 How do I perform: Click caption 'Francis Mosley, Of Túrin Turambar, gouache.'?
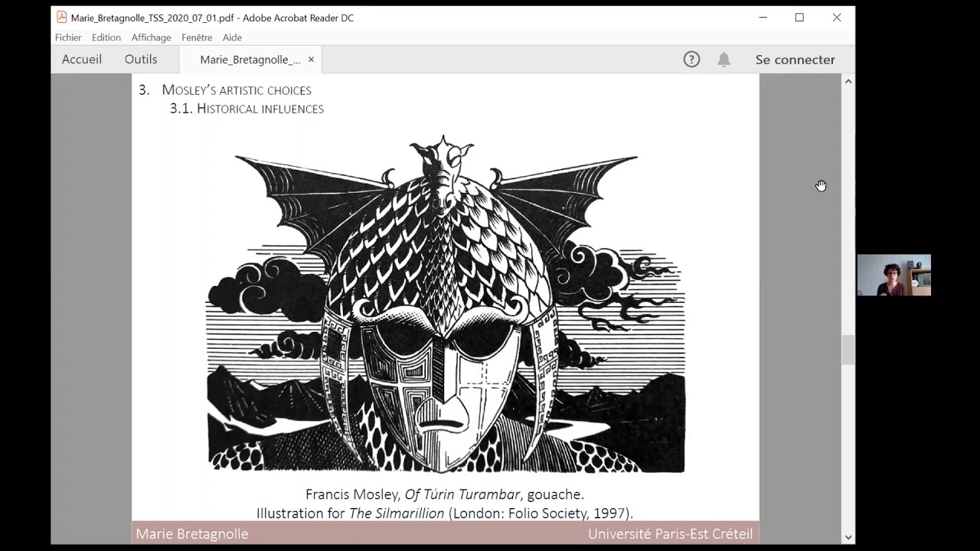coord(445,494)
